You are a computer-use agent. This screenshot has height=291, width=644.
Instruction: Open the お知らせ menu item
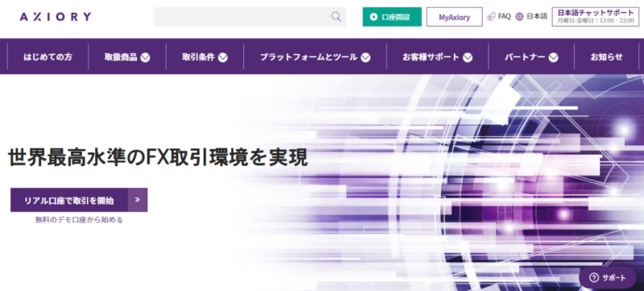click(x=607, y=56)
